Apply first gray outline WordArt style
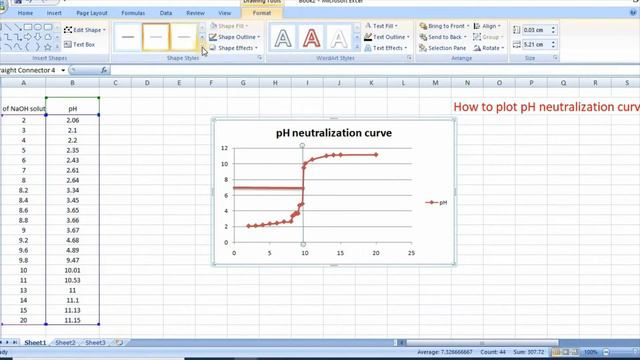Viewport: 640px width, 360px height. pyautogui.click(x=283, y=38)
